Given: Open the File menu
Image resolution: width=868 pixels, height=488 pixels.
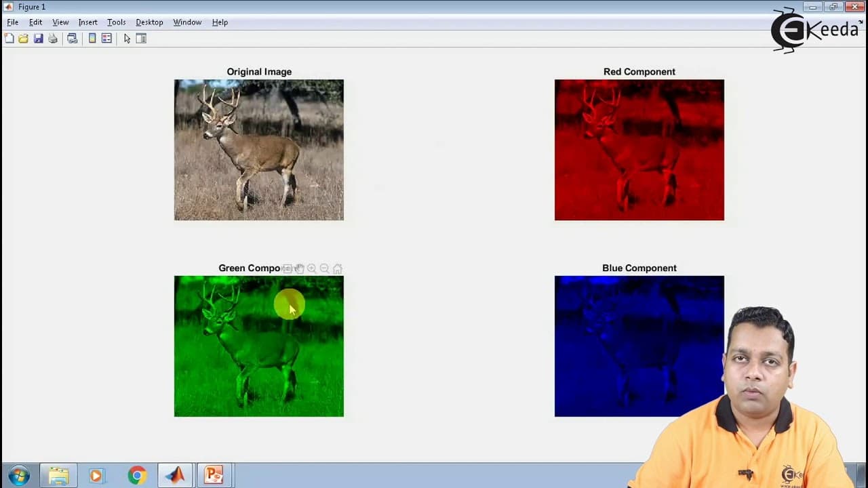Looking at the screenshot, I should [12, 22].
